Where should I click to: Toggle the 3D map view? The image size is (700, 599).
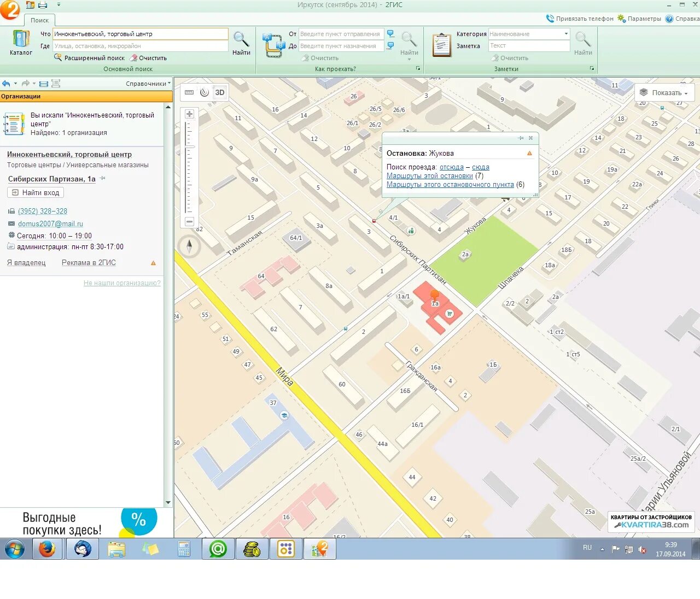(x=220, y=92)
